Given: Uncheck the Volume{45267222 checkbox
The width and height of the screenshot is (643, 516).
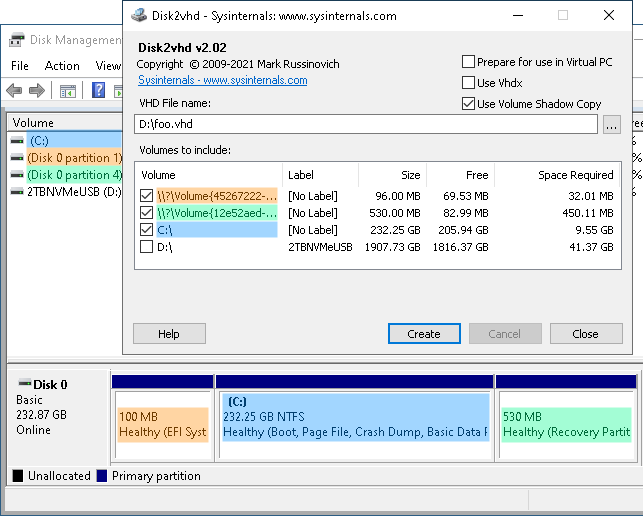Looking at the screenshot, I should click(x=146, y=196).
